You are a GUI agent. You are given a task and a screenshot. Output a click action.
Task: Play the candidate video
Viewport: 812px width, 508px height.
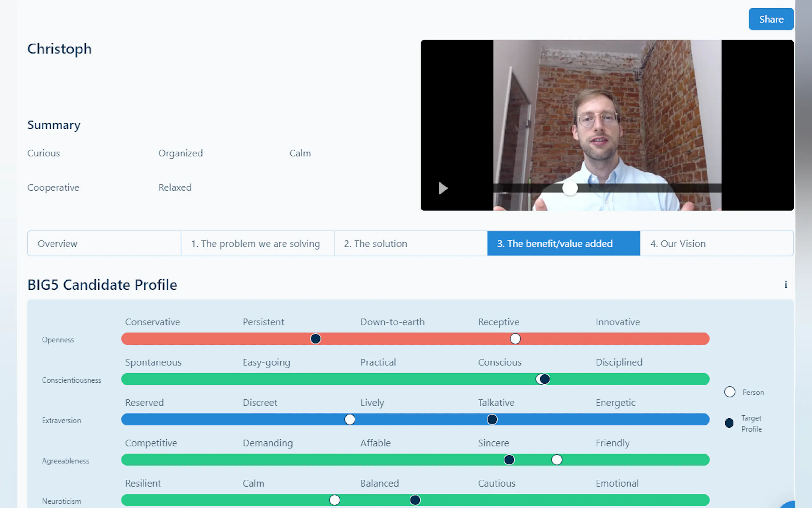pos(443,188)
